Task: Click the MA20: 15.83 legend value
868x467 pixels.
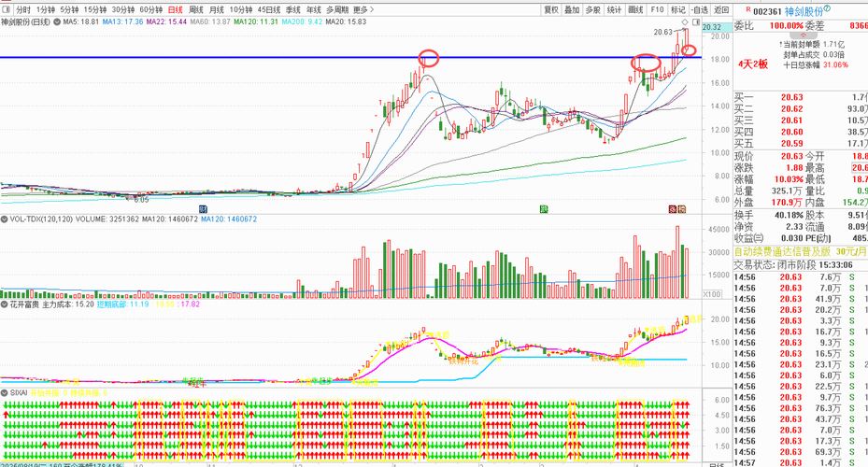Action: 346,22
